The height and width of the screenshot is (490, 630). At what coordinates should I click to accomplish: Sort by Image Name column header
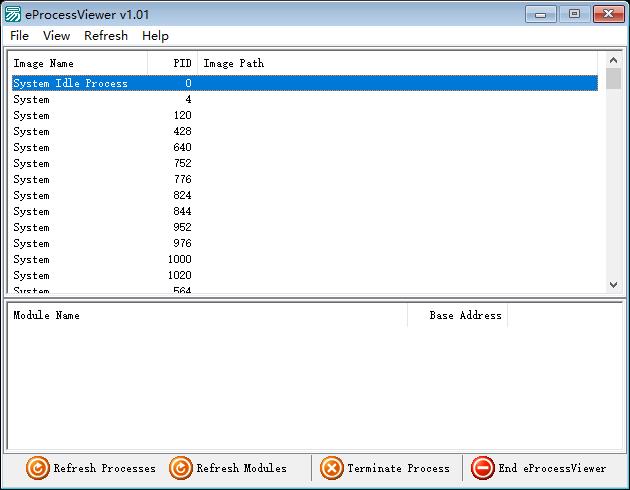78,63
